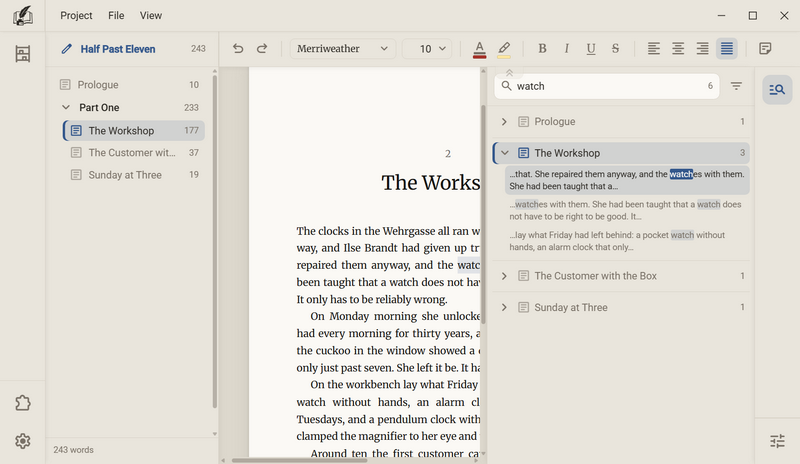Screen dimensions: 800x464
Task: Open the View menu
Action: pyautogui.click(x=151, y=15)
